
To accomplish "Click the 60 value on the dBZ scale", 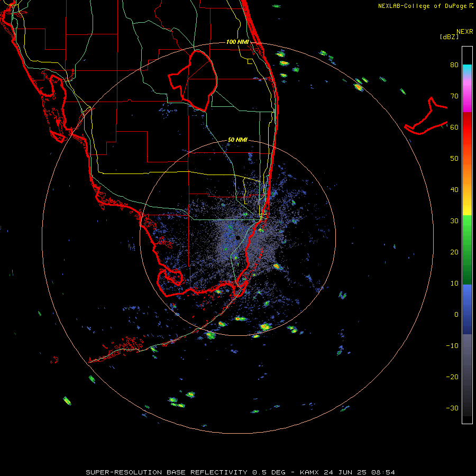I will (x=454, y=127).
